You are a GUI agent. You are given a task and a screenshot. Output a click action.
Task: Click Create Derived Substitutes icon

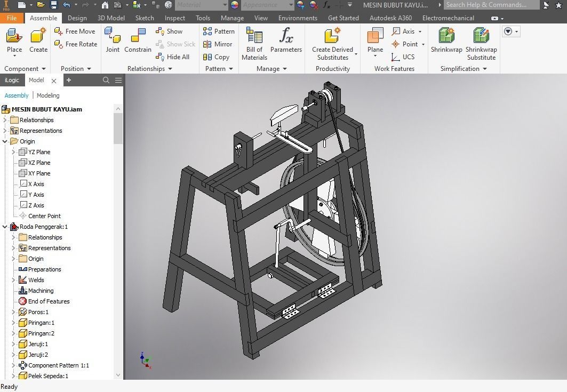333,36
